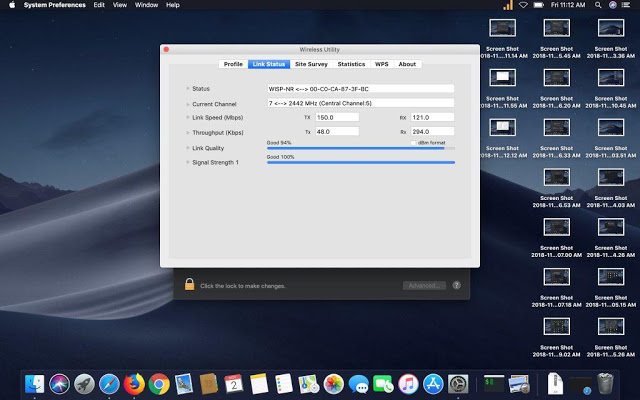Expand the Link Quality disclosure triangle
This screenshot has width=640, height=400.
click(x=187, y=147)
